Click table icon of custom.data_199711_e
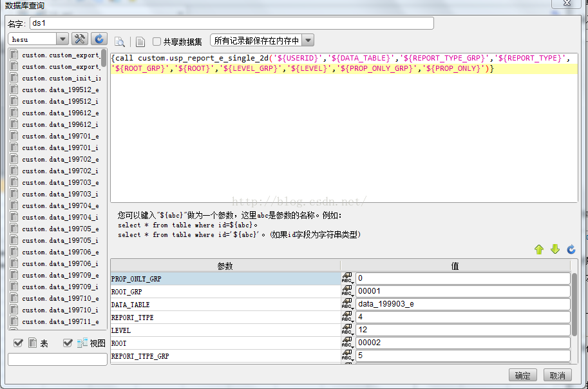Screen dimensions: 588x389 tap(14, 321)
